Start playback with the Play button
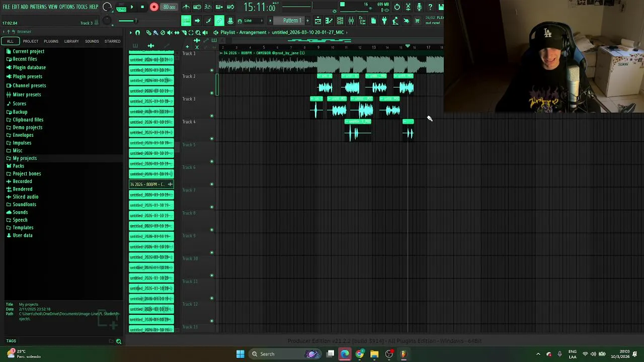The height and width of the screenshot is (362, 644). click(132, 7)
